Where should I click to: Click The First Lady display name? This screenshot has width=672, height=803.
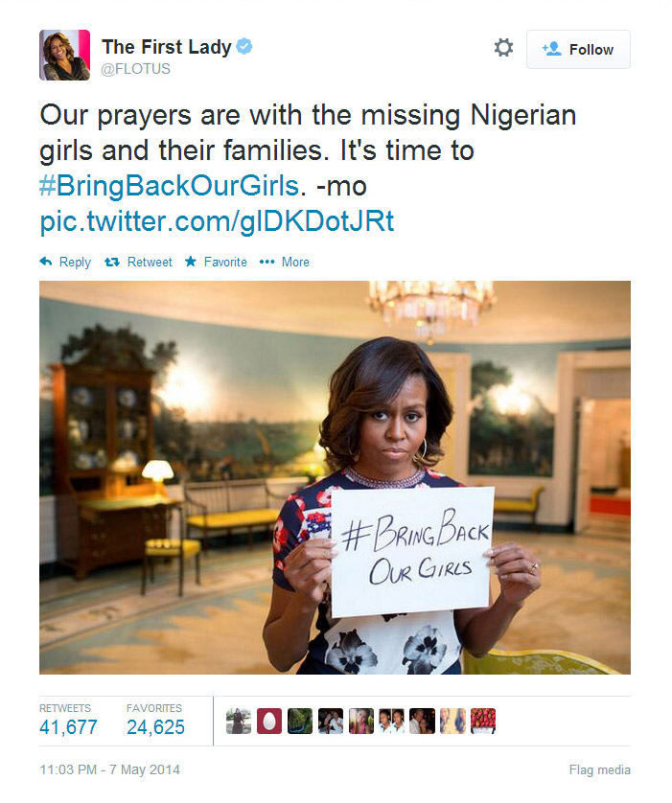[x=167, y=47]
